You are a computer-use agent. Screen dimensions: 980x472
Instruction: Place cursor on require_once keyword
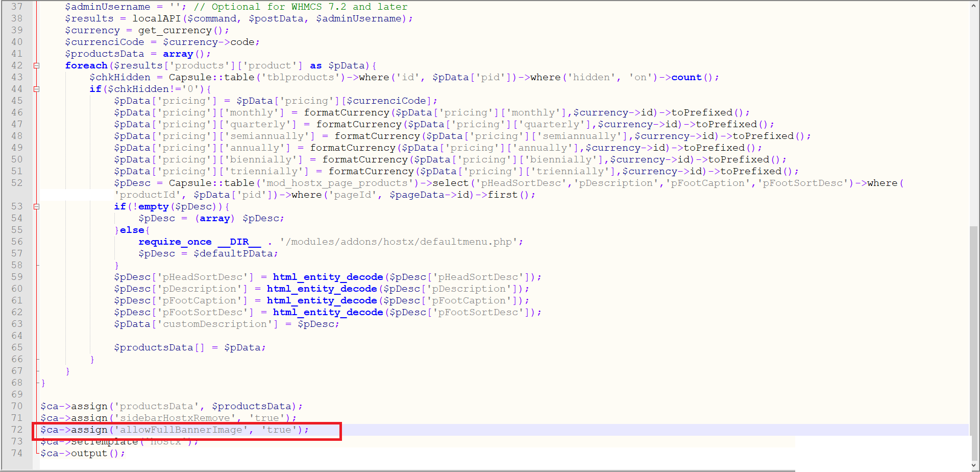(175, 242)
